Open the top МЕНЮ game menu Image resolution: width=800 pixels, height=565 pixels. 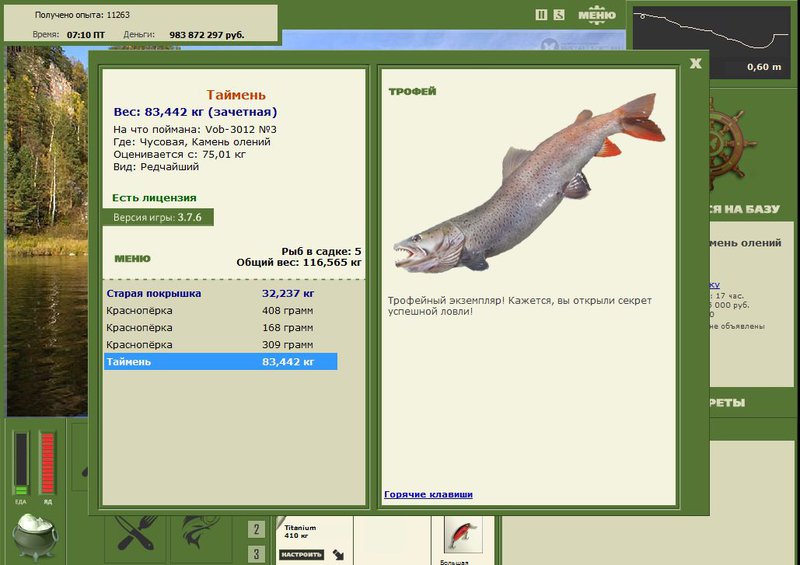(x=597, y=15)
